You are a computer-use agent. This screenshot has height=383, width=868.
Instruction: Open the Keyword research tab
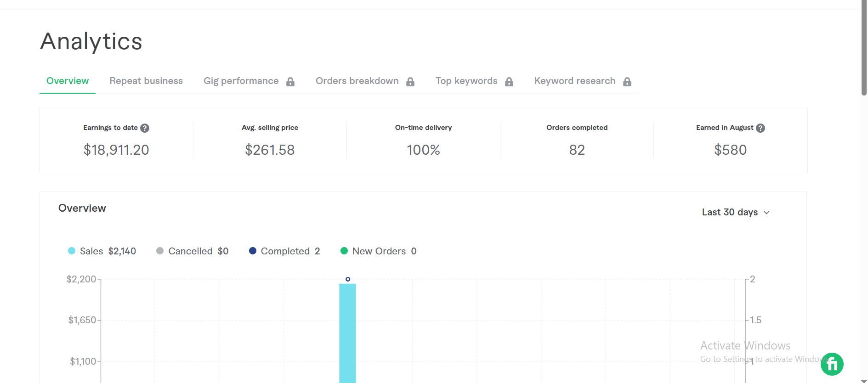pyautogui.click(x=574, y=81)
